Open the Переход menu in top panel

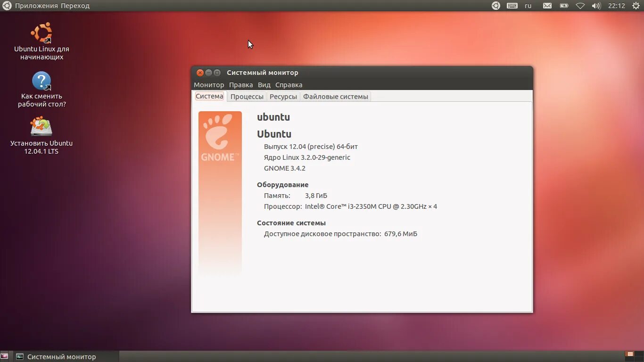coord(75,6)
